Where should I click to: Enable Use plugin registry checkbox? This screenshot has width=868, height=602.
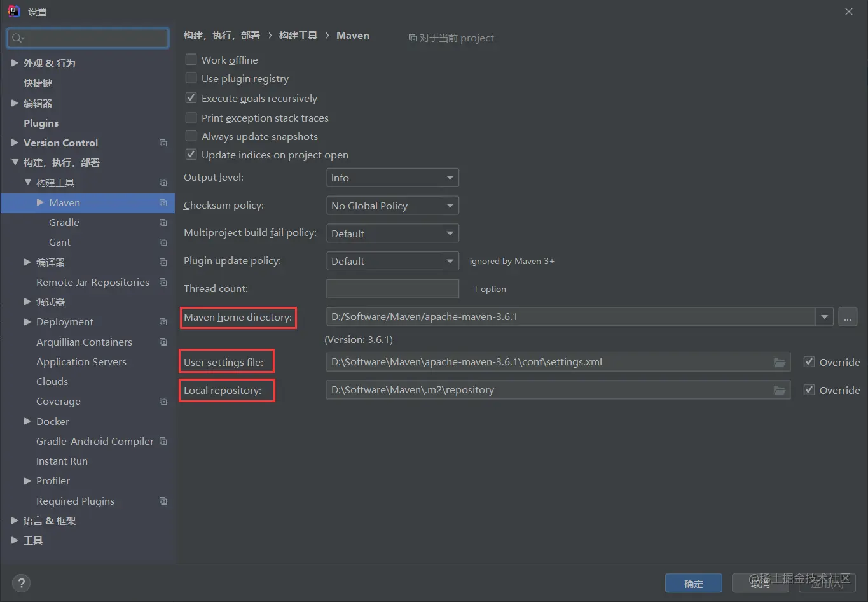tap(191, 78)
